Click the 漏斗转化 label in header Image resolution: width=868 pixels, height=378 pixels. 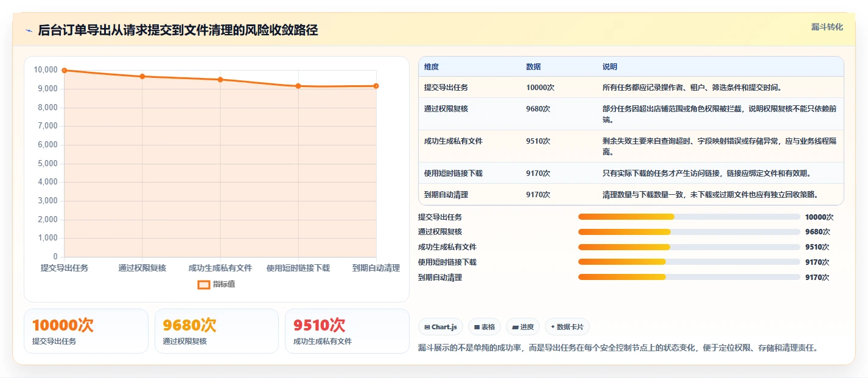point(827,27)
